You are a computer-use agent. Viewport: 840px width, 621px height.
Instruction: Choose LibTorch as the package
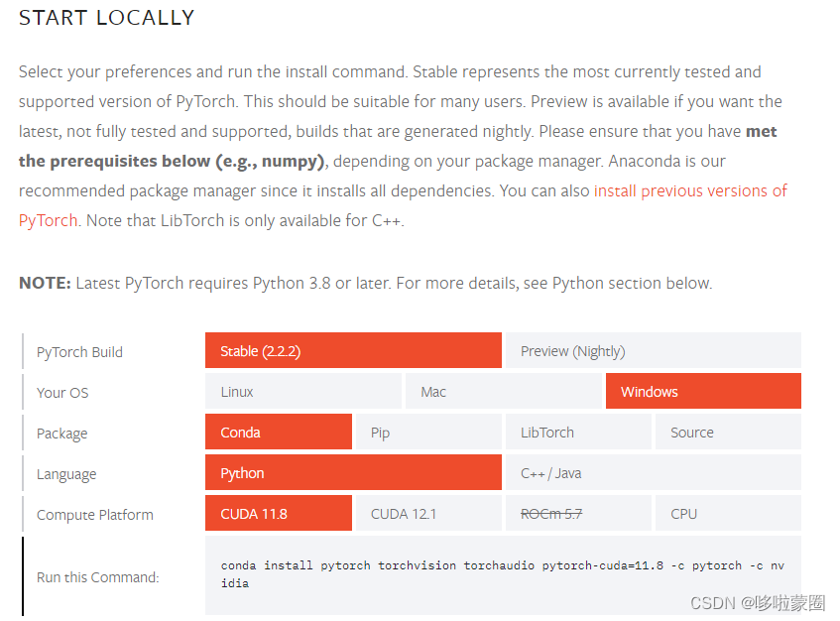click(578, 432)
